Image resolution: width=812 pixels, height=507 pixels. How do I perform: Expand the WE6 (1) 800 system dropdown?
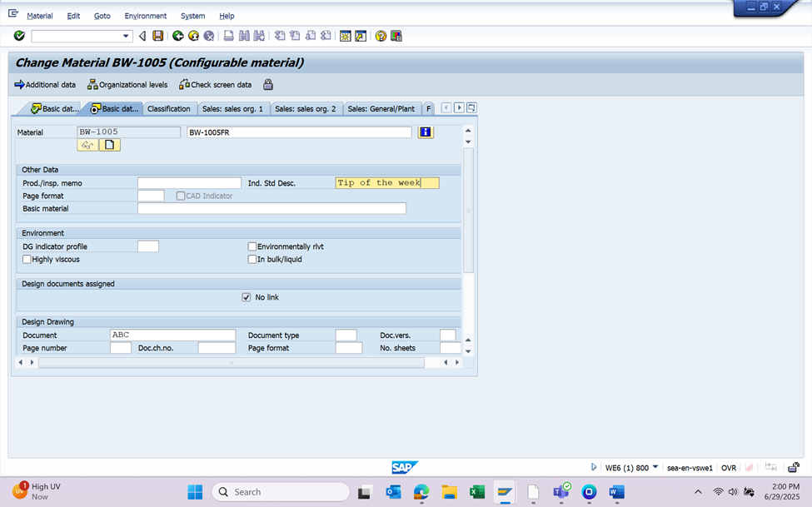[655, 467]
